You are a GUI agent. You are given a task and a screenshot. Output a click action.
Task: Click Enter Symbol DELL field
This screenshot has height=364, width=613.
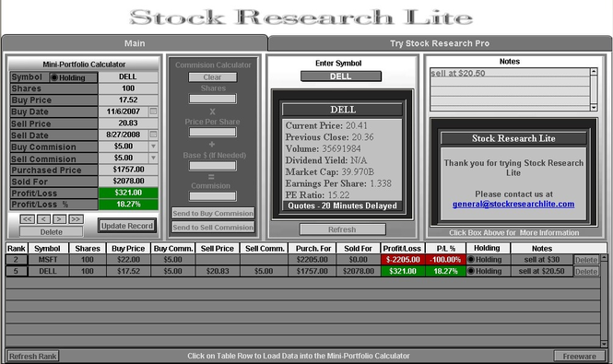(340, 76)
